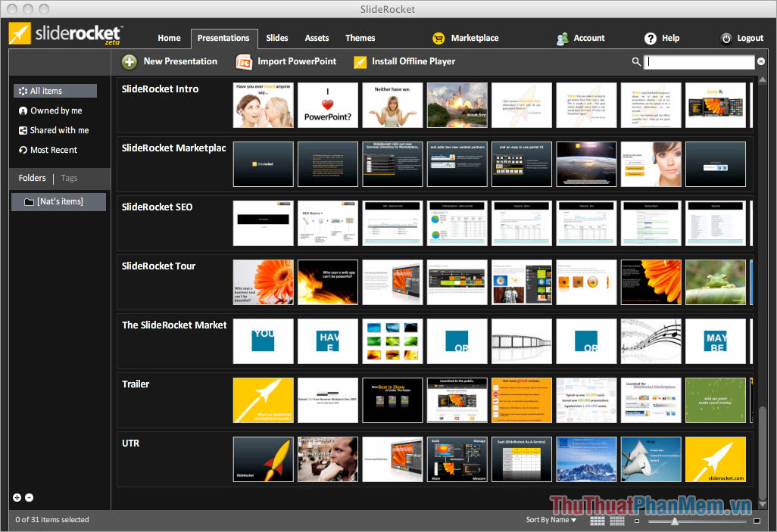Expand the [Nat's items] folder
This screenshot has width=777, height=532.
coord(58,201)
